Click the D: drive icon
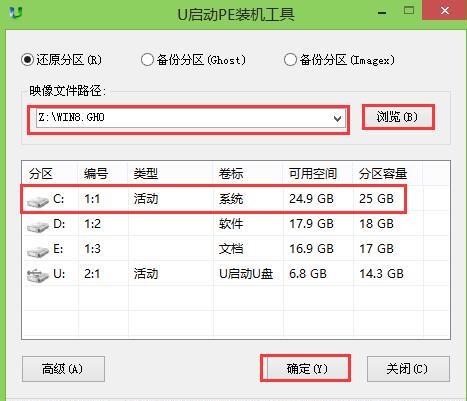Screen dimensions: 467x401 (37, 226)
